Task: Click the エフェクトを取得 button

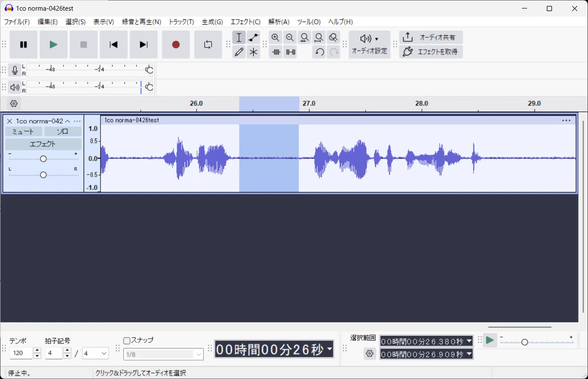Action: click(x=431, y=51)
